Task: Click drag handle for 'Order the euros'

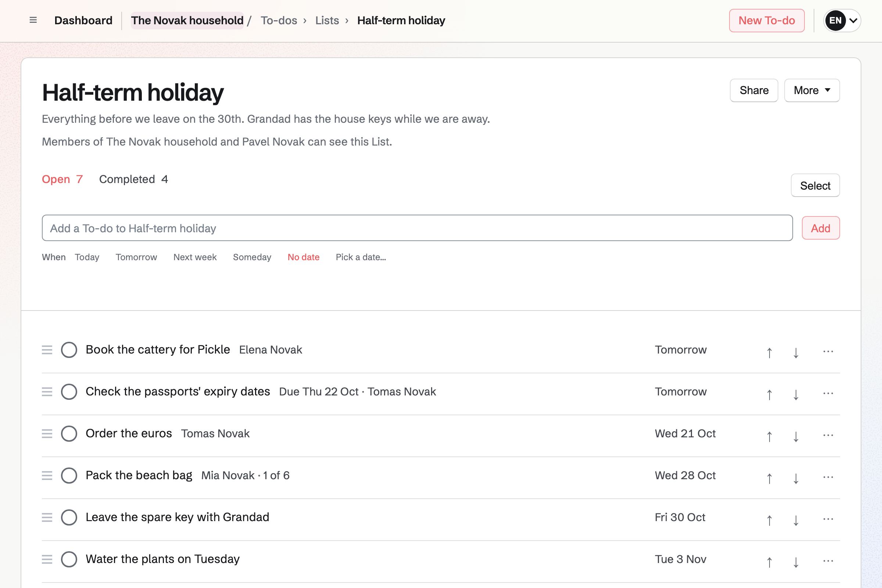Action: [47, 434]
